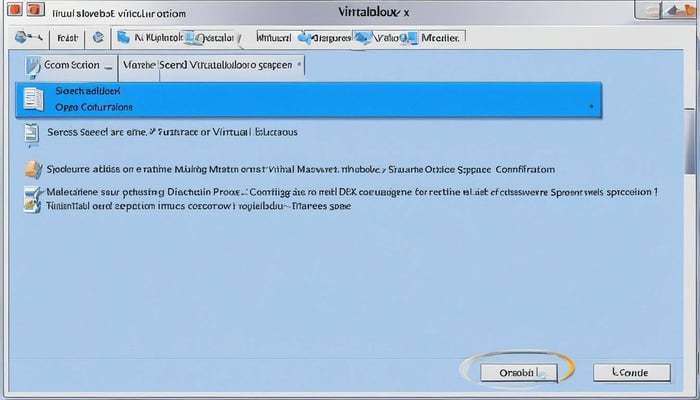Select row ending in 'Confifratom'
This screenshot has width=700, height=400.
[x=301, y=170]
